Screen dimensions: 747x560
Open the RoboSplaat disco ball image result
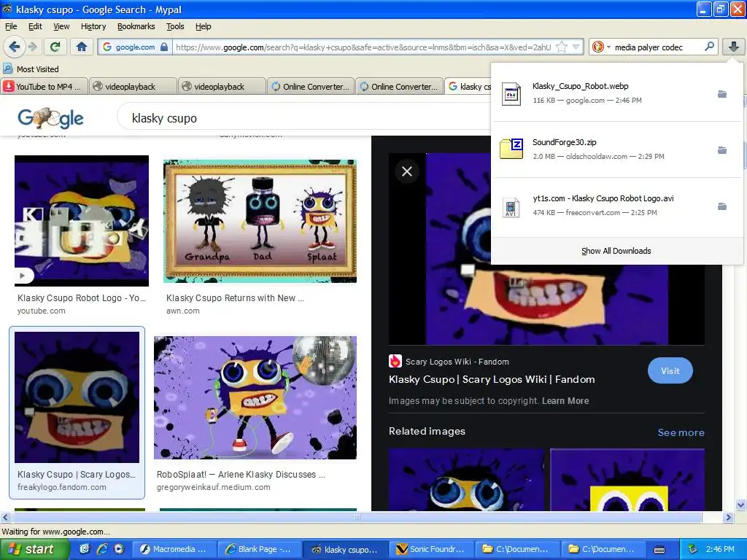coord(255,397)
